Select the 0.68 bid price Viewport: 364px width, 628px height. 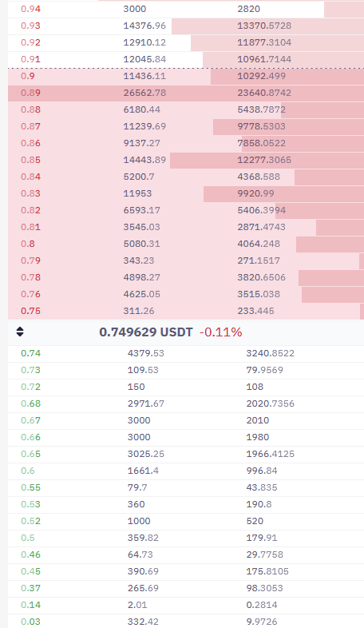(x=31, y=403)
